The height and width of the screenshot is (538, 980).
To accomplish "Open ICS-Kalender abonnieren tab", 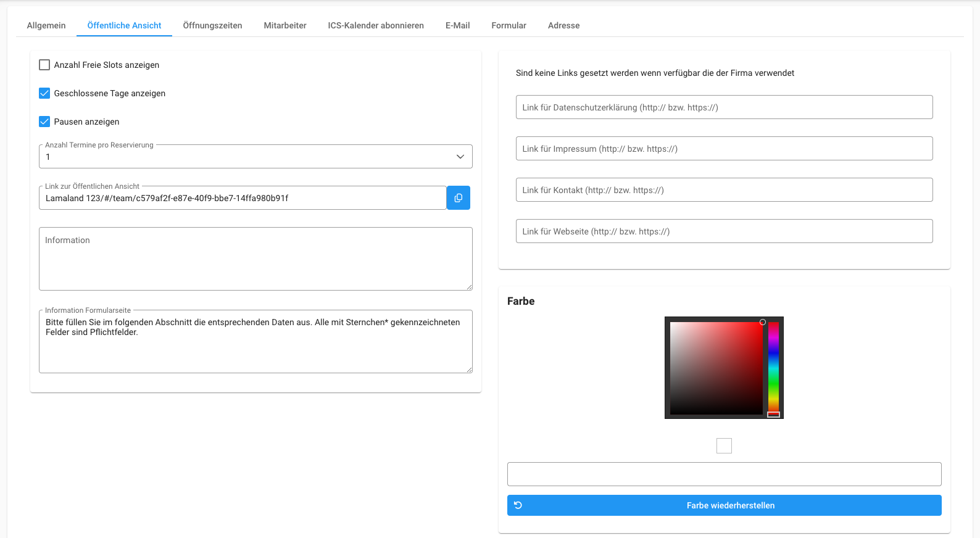I will pos(376,25).
